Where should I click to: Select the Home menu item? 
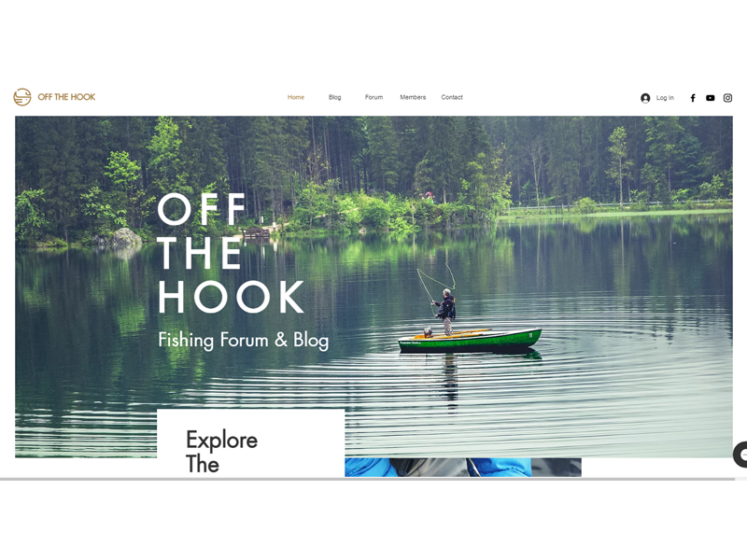[x=296, y=97]
